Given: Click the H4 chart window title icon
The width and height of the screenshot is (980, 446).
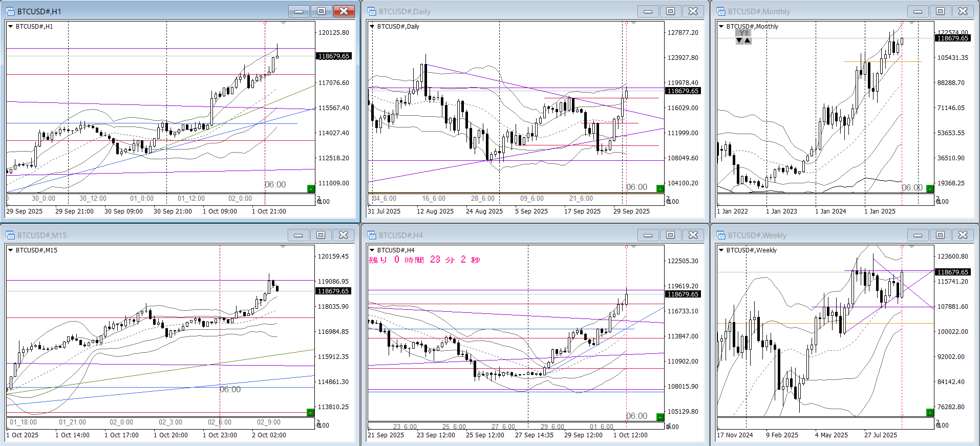Looking at the screenshot, I should click(x=372, y=235).
